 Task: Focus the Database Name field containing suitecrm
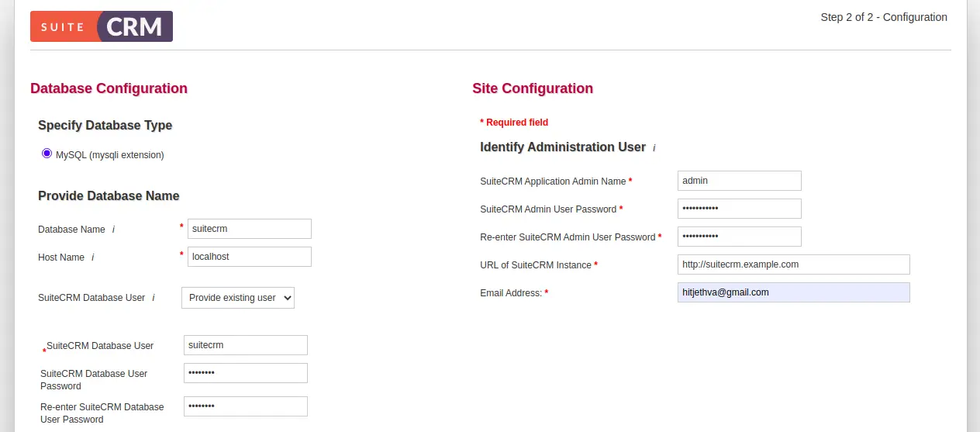tap(250, 229)
